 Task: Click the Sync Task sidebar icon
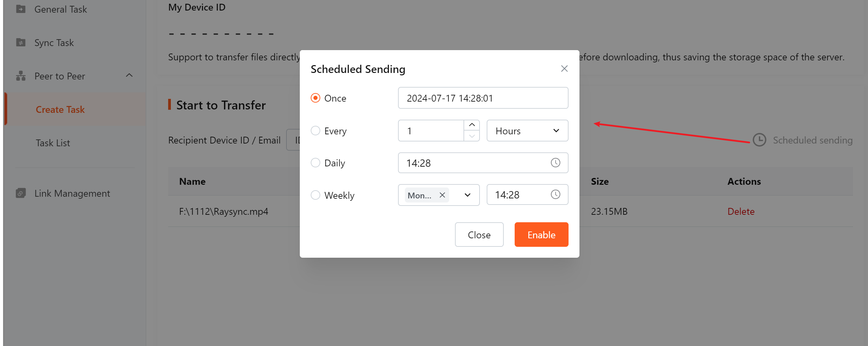(x=21, y=43)
